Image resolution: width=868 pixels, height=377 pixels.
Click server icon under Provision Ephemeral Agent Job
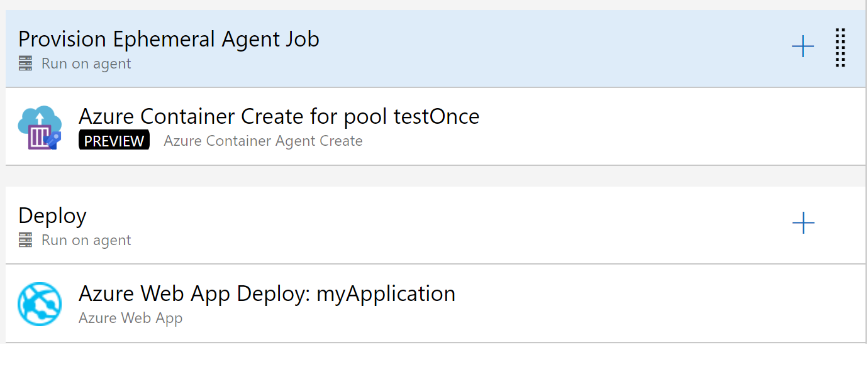click(25, 63)
